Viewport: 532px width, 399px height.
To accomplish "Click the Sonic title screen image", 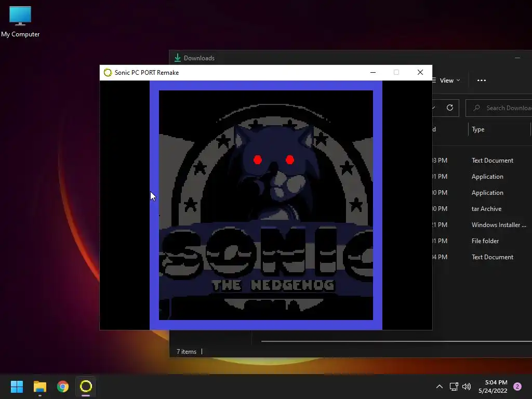I will point(266,205).
